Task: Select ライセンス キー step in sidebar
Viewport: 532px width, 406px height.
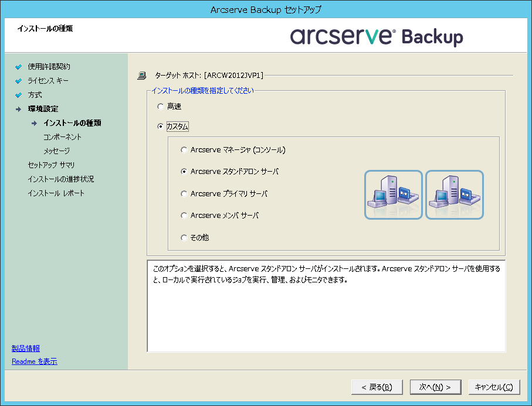Action: pos(48,81)
